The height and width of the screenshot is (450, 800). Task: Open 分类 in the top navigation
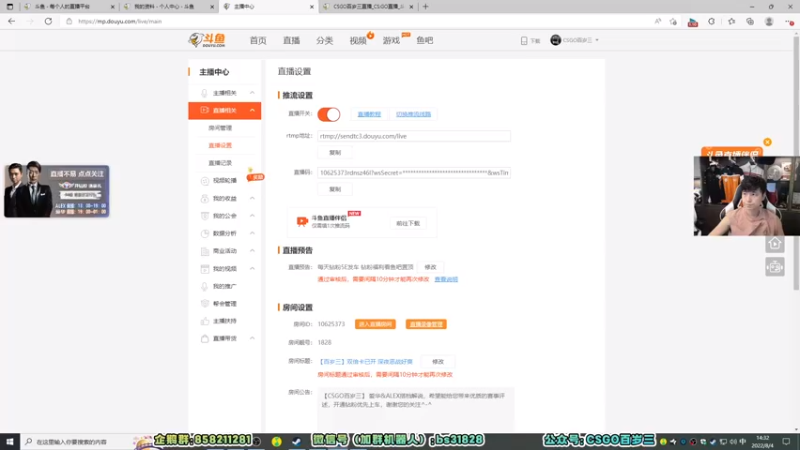click(x=324, y=40)
